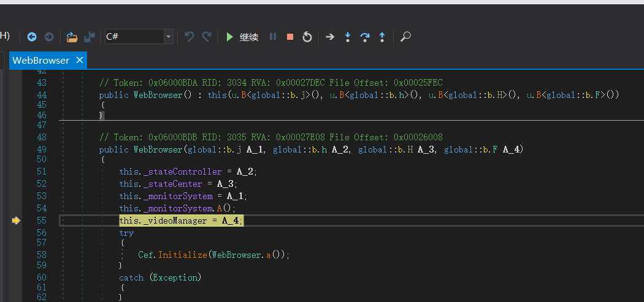Click token 0x06000BDB in the comment
Viewport: 644px width, 302px height.
174,137
